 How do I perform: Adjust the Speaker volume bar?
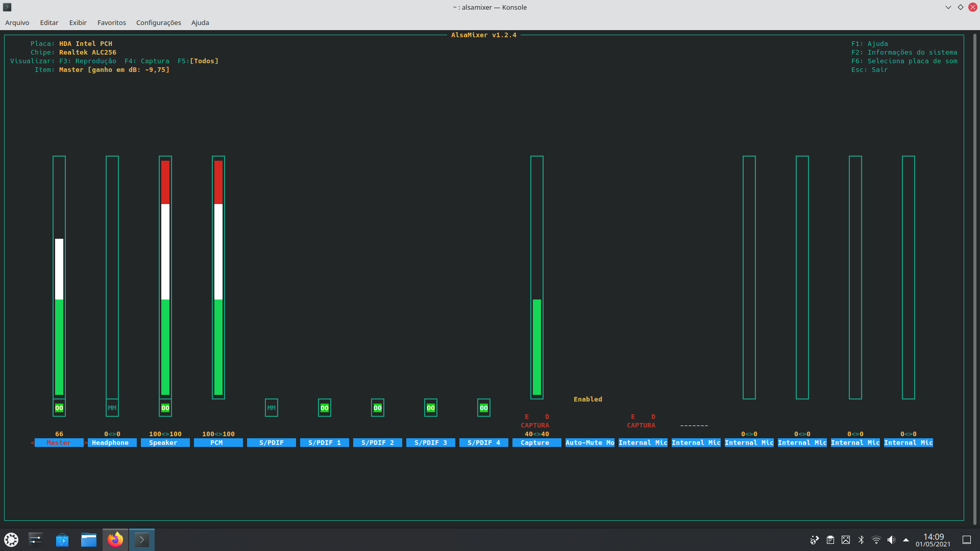pos(165,277)
